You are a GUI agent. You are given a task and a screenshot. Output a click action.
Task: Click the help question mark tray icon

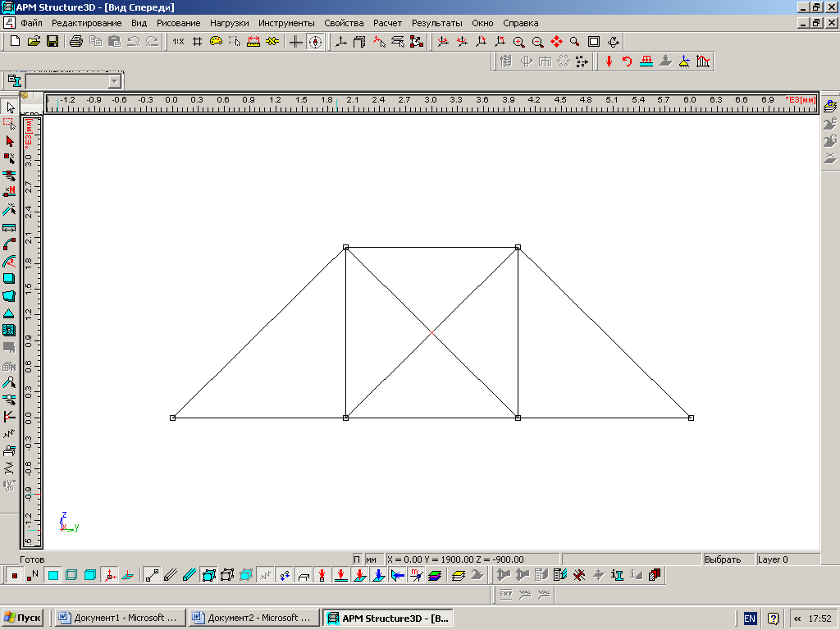pyautogui.click(x=773, y=619)
